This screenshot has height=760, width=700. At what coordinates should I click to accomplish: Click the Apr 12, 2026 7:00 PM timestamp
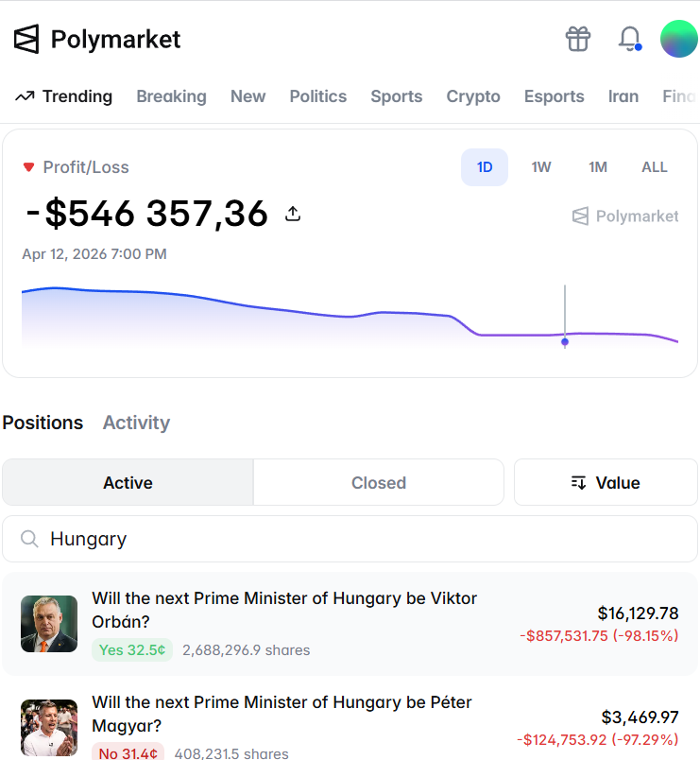[x=94, y=254]
